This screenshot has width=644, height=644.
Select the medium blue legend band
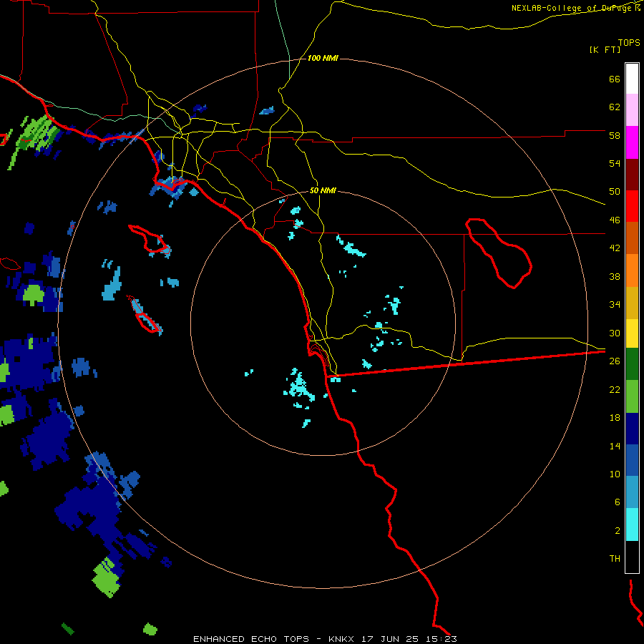point(632,460)
